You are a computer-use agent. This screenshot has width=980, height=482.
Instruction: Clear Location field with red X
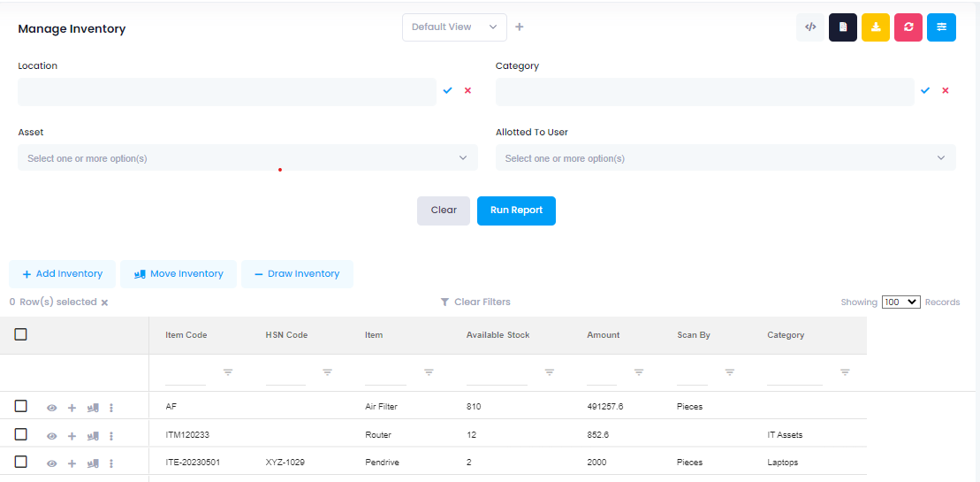467,90
